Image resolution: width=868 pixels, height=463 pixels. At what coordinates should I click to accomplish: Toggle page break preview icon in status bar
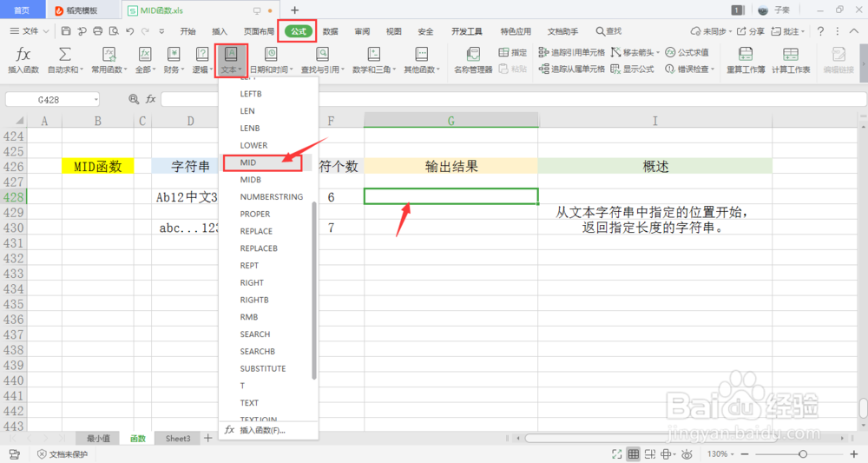[x=650, y=454]
